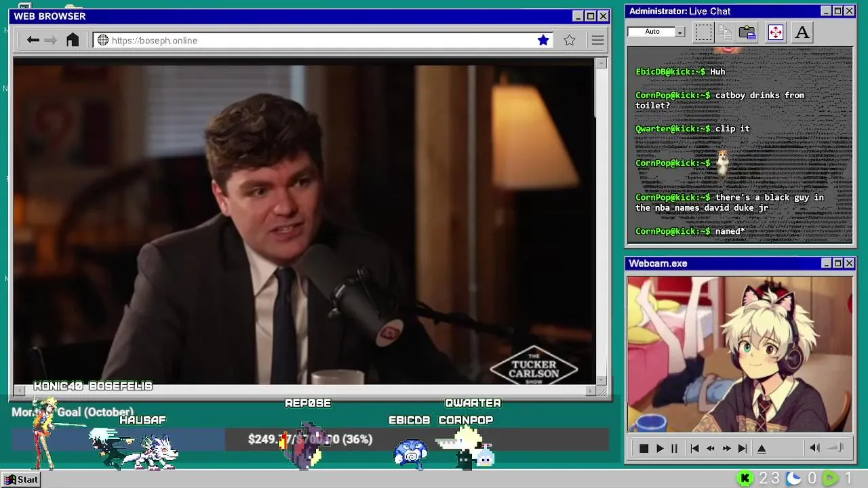Image resolution: width=868 pixels, height=488 pixels.
Task: Maximize the Webcam.exe window
Action: pos(837,263)
